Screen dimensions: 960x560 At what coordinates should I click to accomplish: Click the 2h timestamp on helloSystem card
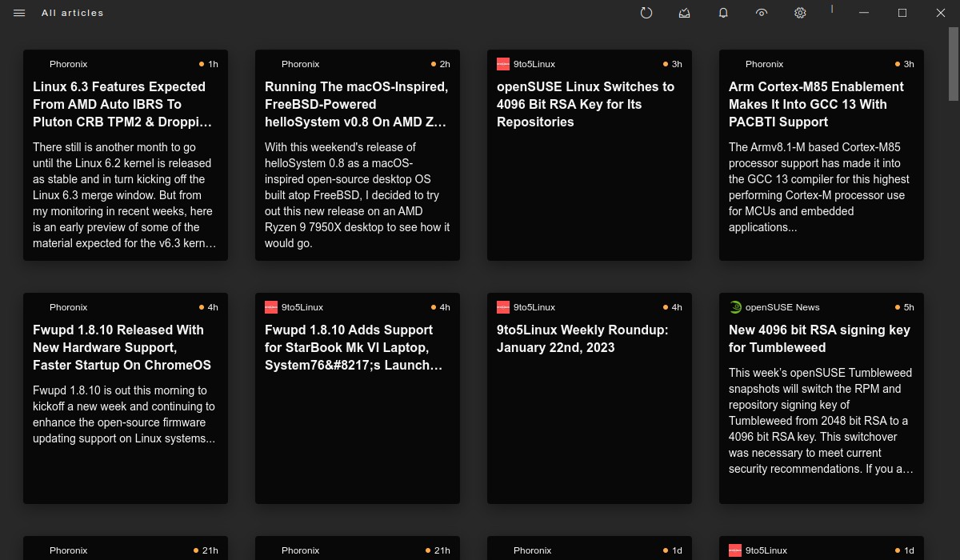(x=445, y=64)
